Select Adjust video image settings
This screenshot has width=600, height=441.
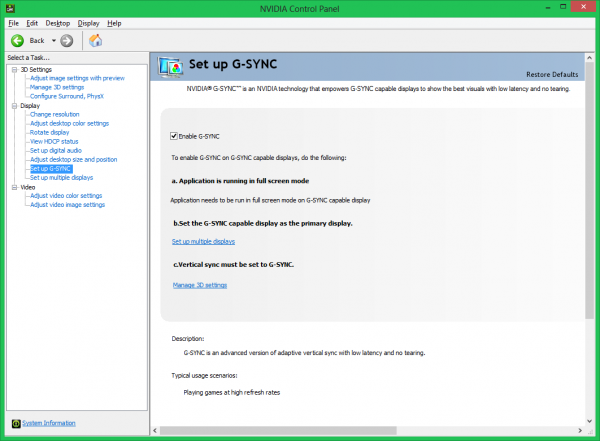point(67,205)
